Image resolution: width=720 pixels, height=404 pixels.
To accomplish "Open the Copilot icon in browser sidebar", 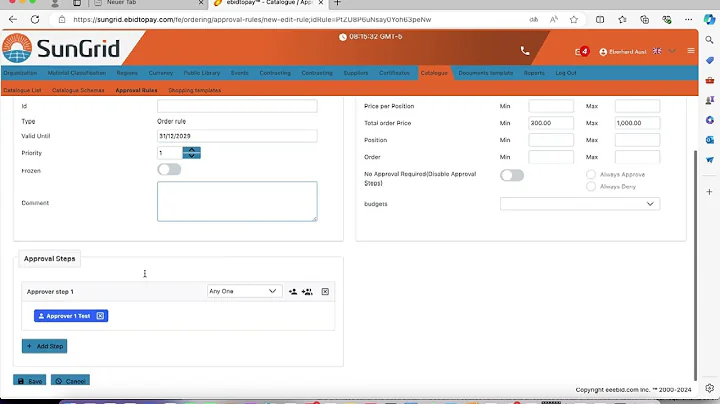I will point(709,19).
